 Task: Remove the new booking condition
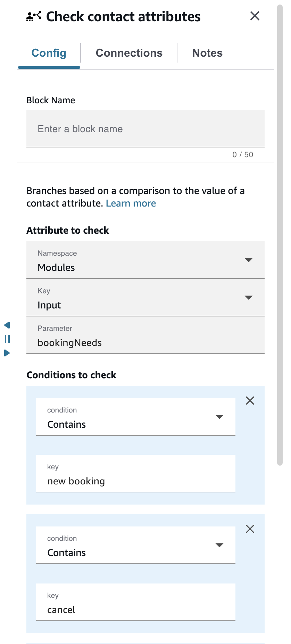[x=250, y=401]
